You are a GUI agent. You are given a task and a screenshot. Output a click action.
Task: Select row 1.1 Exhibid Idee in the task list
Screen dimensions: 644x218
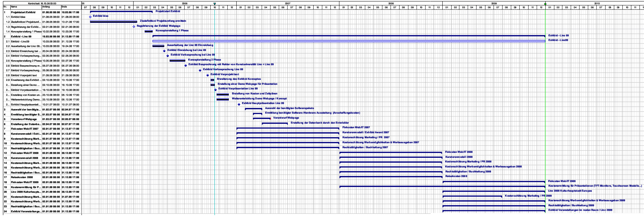click(x=41, y=17)
